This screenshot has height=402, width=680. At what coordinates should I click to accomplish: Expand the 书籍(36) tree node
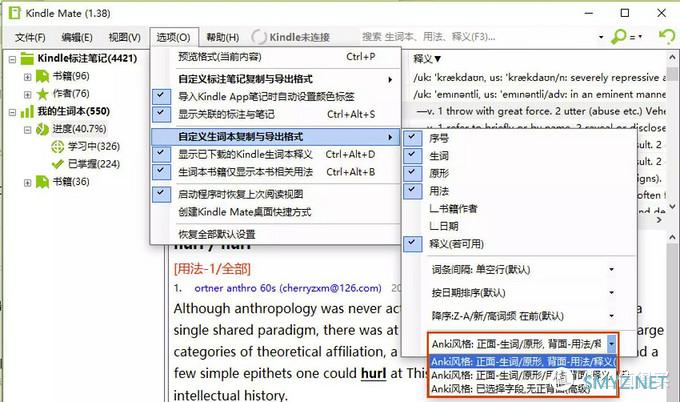coord(27,183)
